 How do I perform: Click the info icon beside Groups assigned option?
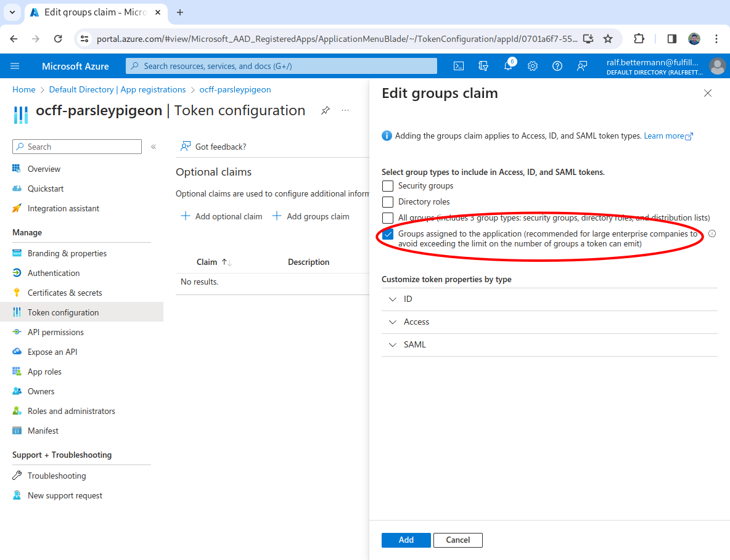click(712, 233)
